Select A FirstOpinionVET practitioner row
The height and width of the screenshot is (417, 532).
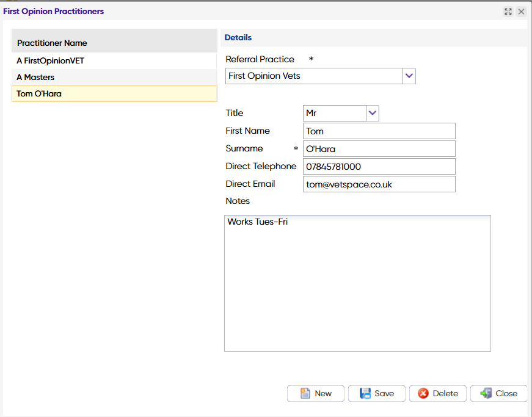(114, 61)
